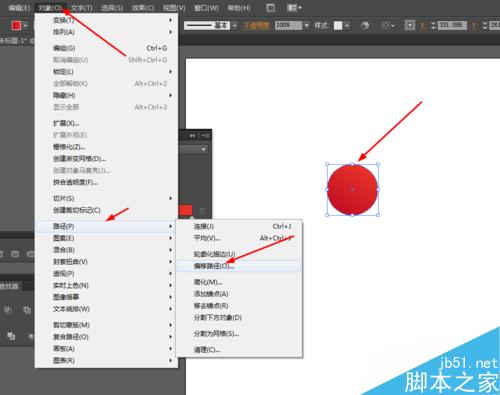Screen dimensions: 500x395
Task: Choose 剪切蒙版(M) menu item
Action: [x=106, y=325]
